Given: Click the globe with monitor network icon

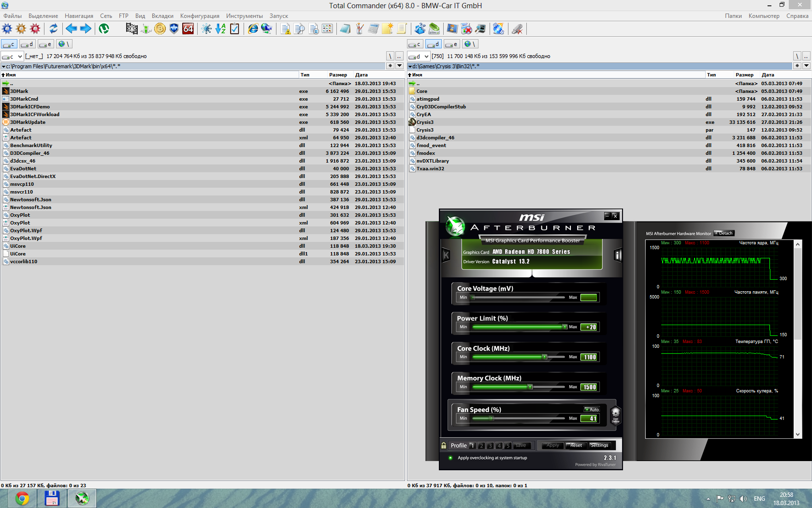Looking at the screenshot, I should click(267, 29).
